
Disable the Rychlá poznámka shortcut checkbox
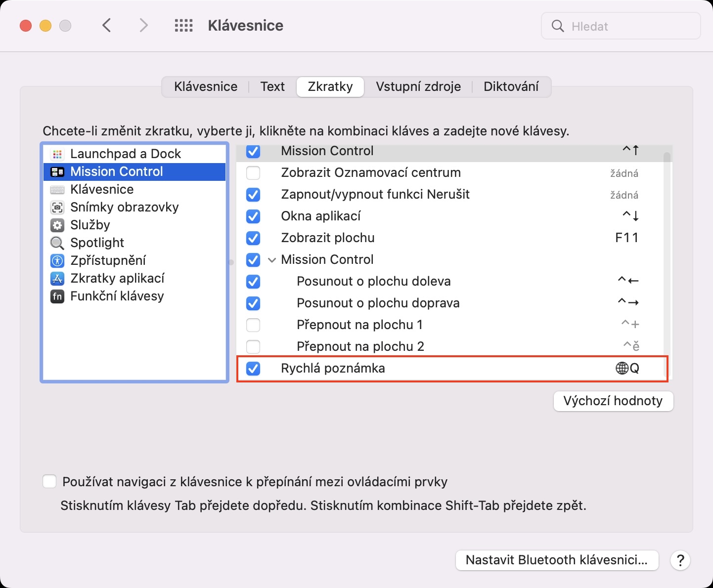253,369
